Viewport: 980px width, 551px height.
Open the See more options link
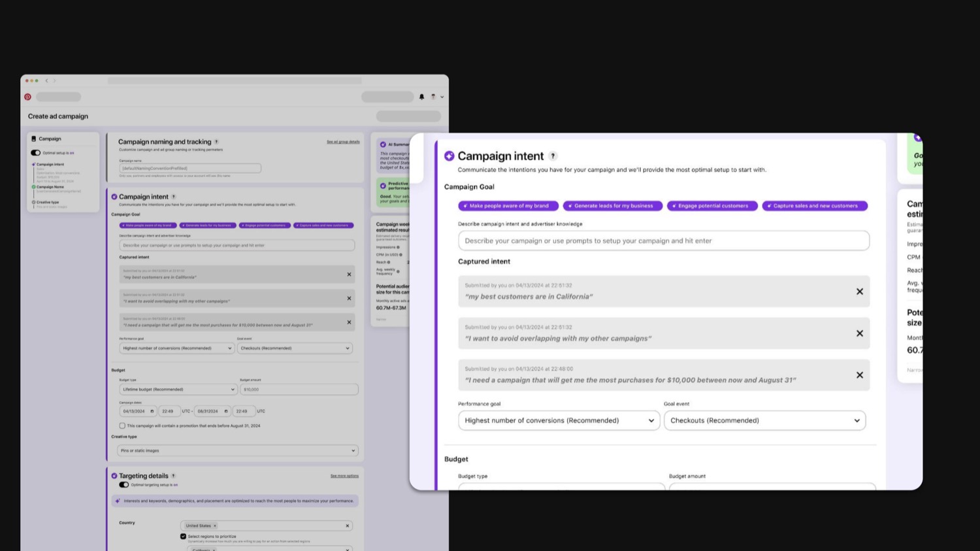(x=344, y=476)
